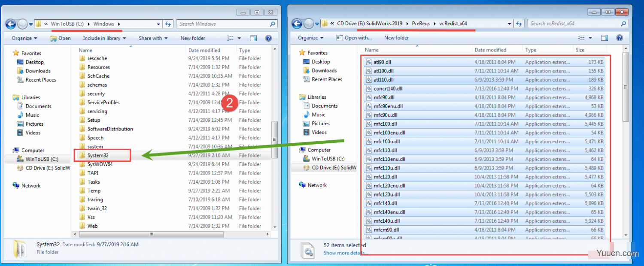Screen dimensions: 644x266
Task: Select WinToUSB (C:) in right window sidebar
Action: tap(324, 159)
